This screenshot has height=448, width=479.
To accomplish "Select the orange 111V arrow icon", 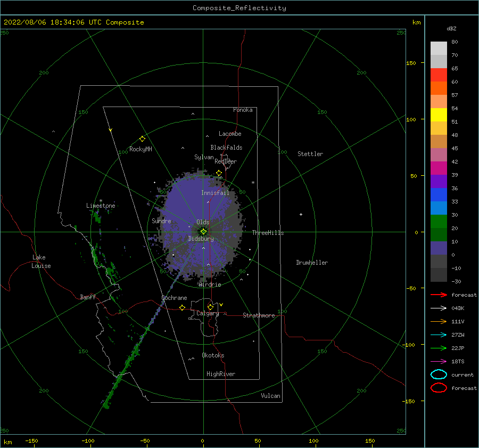I will (x=439, y=321).
